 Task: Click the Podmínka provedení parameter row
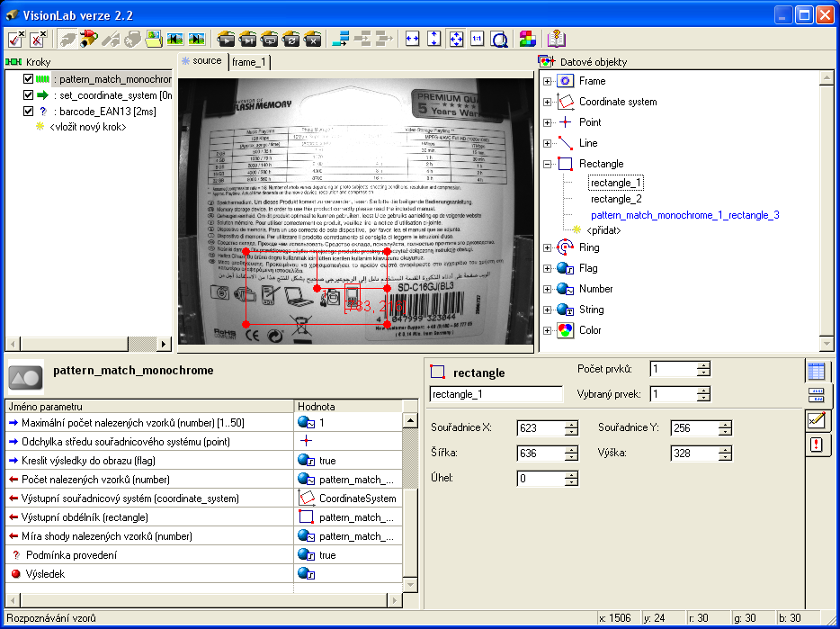pos(203,555)
